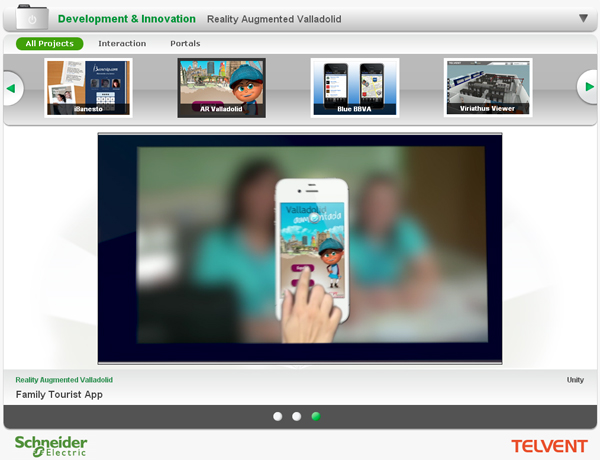600x460 pixels.
Task: Select the AR Valladolid project thumbnail
Action: pos(221,88)
